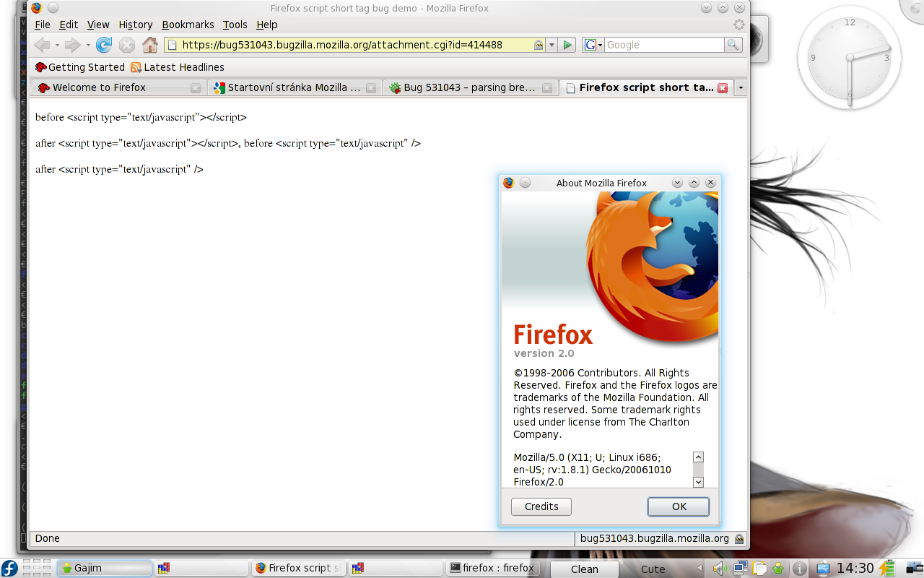
Task: Go forward with the Forward arrow
Action: 72,45
